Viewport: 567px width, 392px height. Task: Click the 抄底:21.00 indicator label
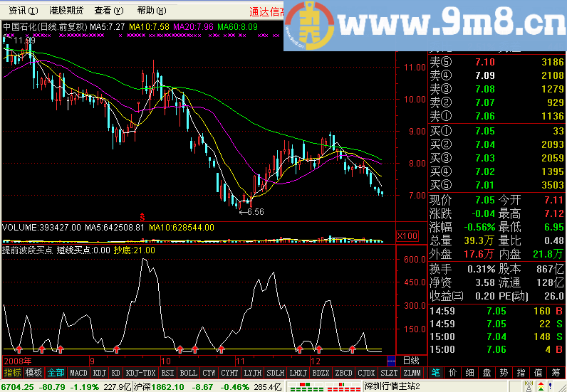[x=134, y=250]
